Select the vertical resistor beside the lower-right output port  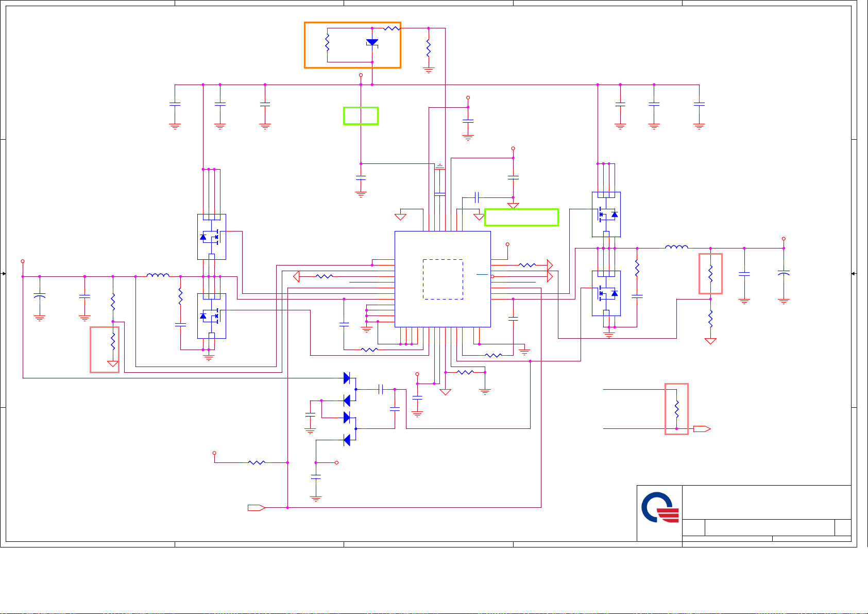(677, 409)
